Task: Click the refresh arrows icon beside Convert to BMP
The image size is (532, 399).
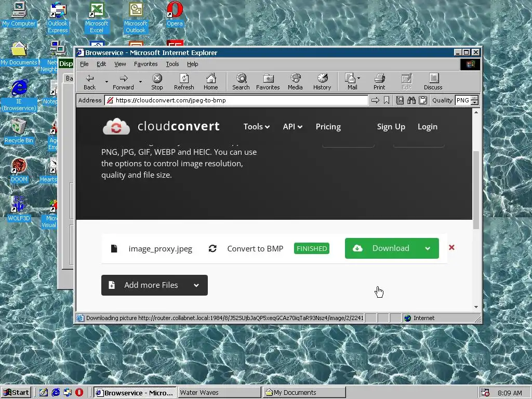Action: [x=212, y=248]
